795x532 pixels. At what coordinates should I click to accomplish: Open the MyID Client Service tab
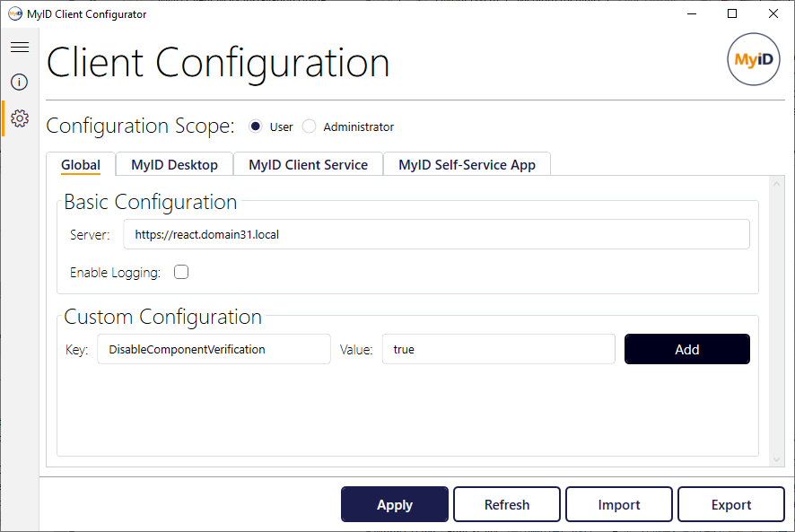309,165
